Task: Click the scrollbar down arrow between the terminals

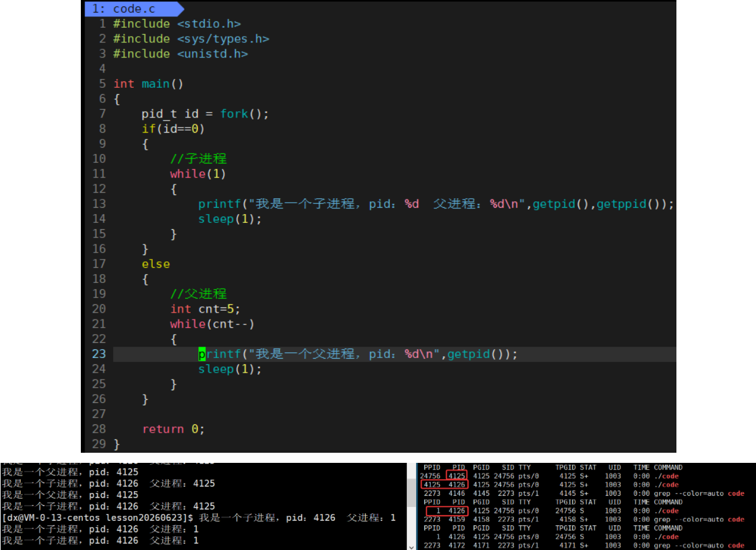Action: pyautogui.click(x=411, y=547)
